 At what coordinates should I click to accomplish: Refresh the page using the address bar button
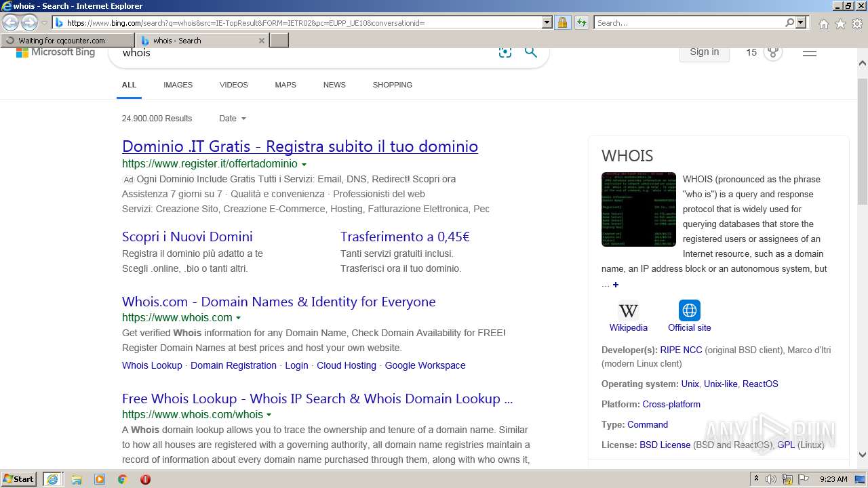(581, 22)
